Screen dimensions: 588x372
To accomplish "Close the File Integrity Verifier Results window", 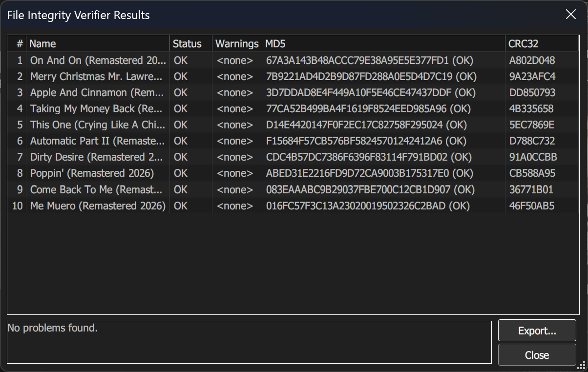I will click(x=570, y=15).
